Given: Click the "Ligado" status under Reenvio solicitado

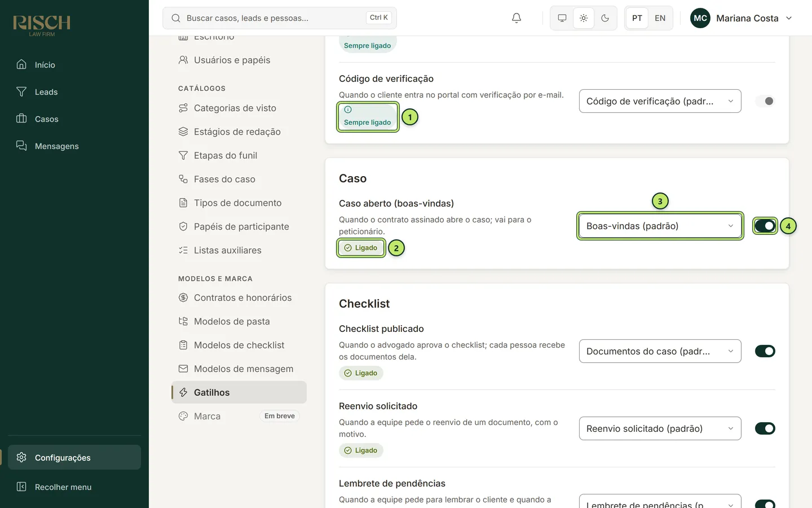Looking at the screenshot, I should (361, 450).
